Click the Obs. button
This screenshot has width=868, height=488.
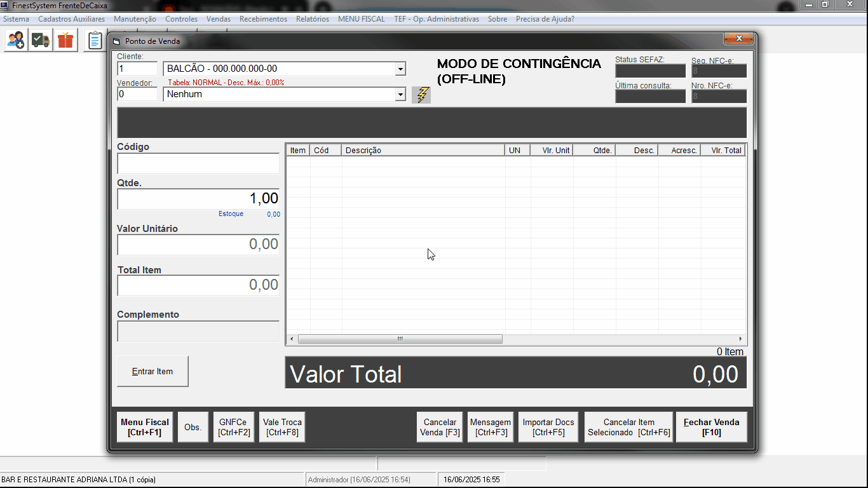click(193, 427)
